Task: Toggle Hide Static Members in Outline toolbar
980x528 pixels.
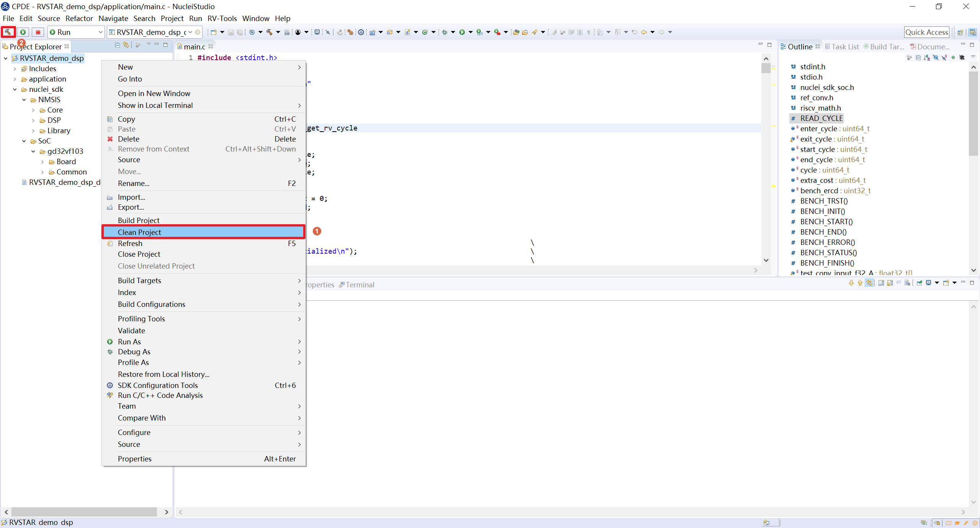Action: coord(944,57)
